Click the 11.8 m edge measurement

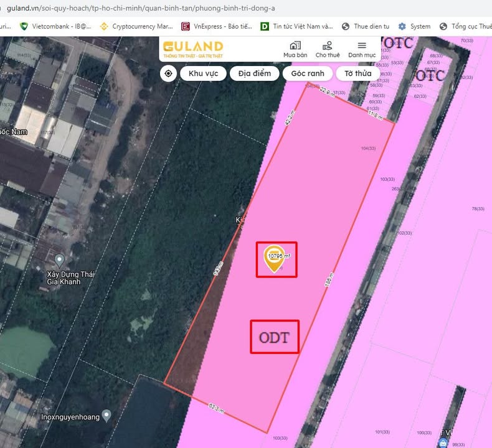tap(376, 115)
